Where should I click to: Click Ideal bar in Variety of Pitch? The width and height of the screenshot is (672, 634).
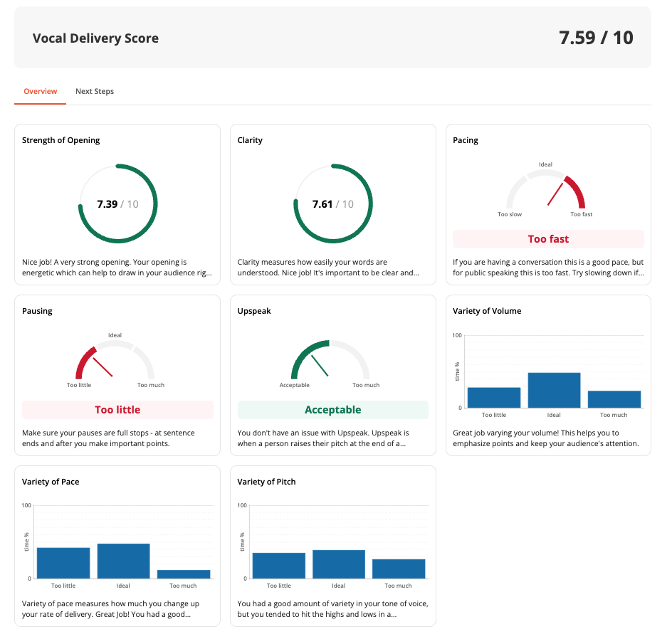(x=338, y=564)
